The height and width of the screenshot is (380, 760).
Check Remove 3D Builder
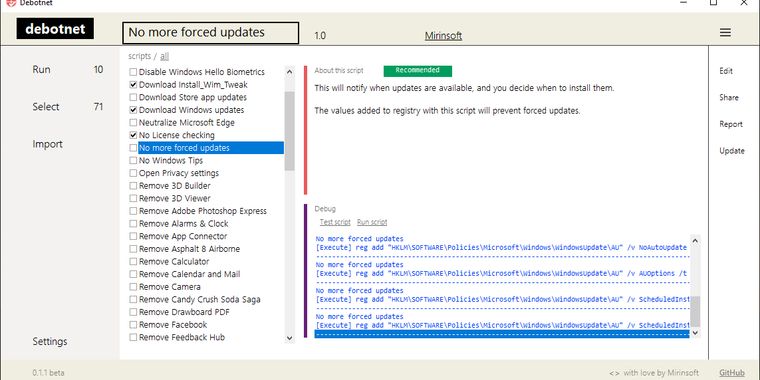pyautogui.click(x=133, y=186)
